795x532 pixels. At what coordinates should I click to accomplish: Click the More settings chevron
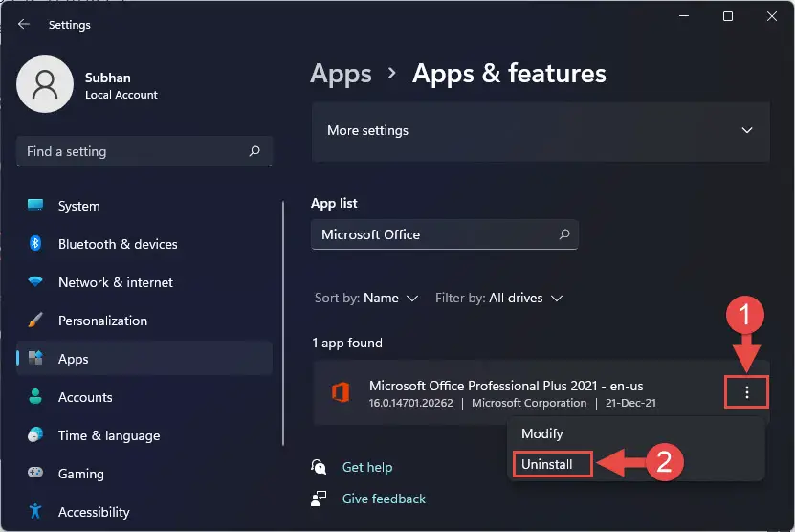pyautogui.click(x=747, y=130)
